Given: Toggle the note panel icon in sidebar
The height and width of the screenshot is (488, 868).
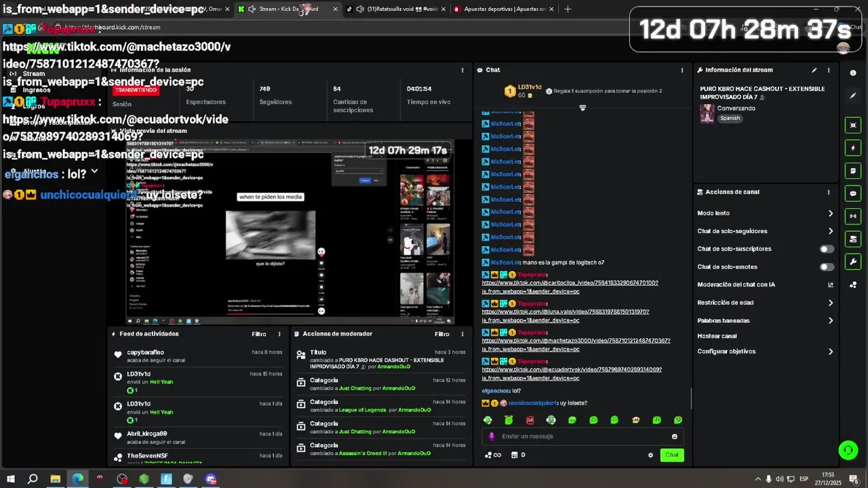Looking at the screenshot, I should (x=853, y=171).
